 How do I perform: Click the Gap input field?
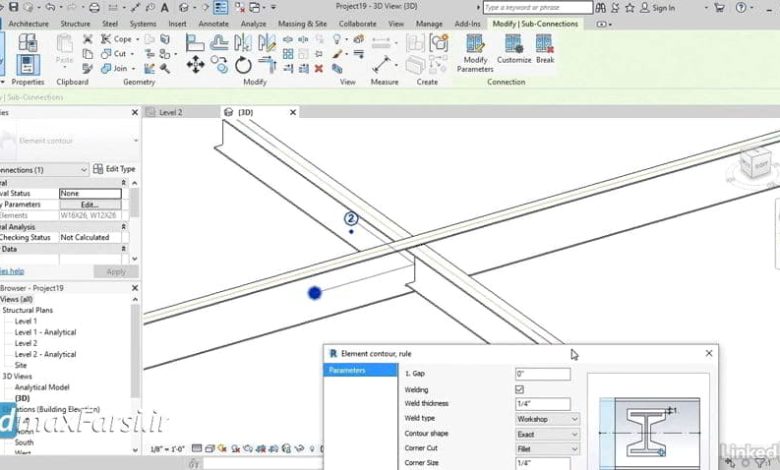coord(543,374)
